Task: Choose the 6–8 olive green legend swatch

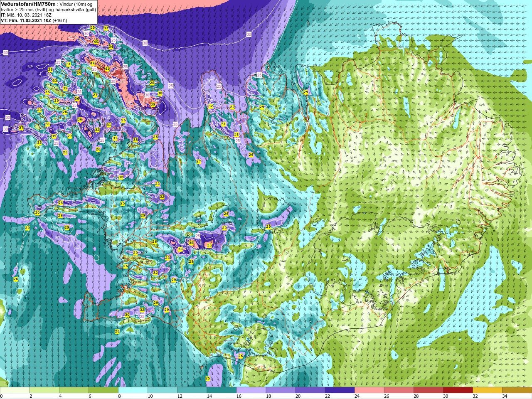Action: [103, 390]
